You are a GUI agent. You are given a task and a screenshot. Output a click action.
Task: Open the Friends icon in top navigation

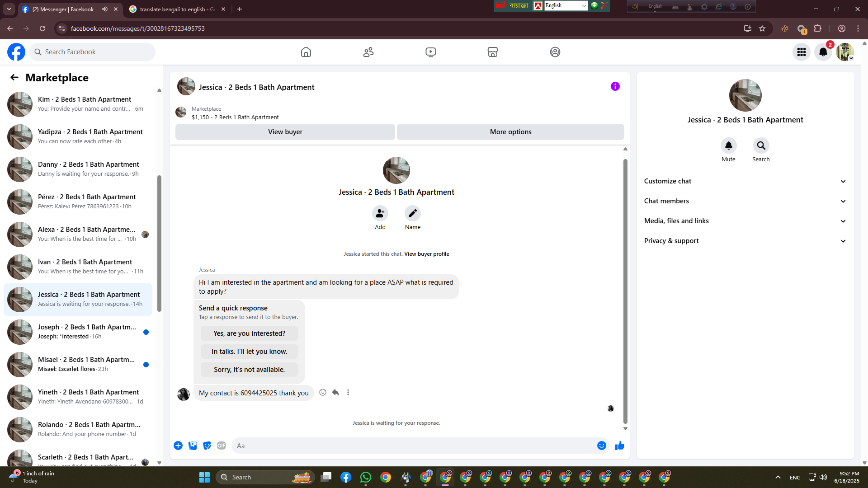(368, 52)
